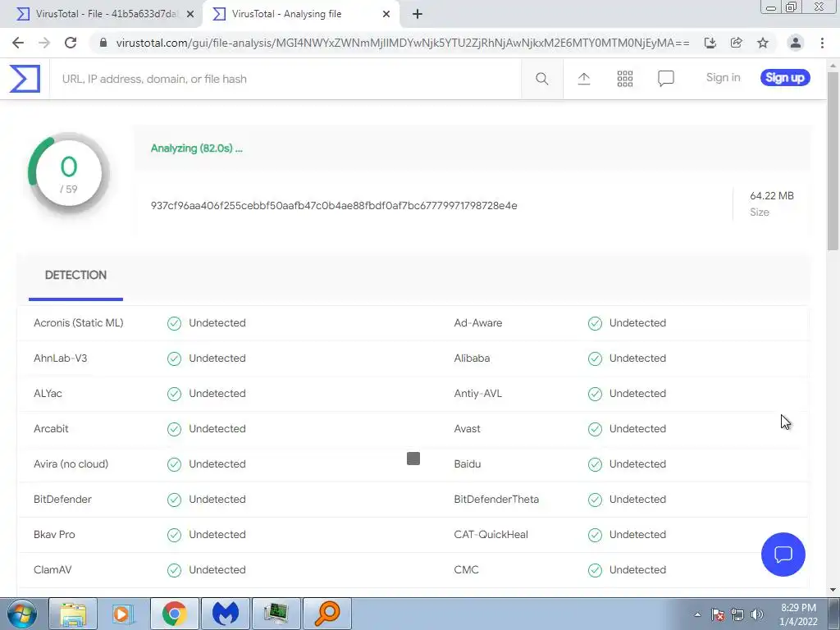Open the comments speech bubble icon
The width and height of the screenshot is (840, 630).
[666, 79]
